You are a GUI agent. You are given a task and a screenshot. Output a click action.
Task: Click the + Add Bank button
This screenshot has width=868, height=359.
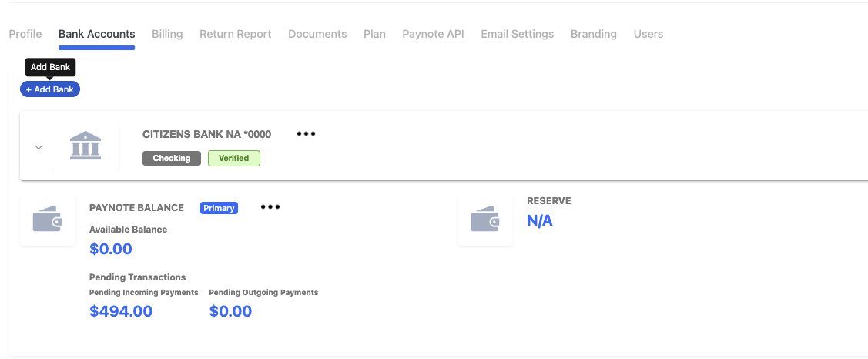(50, 89)
